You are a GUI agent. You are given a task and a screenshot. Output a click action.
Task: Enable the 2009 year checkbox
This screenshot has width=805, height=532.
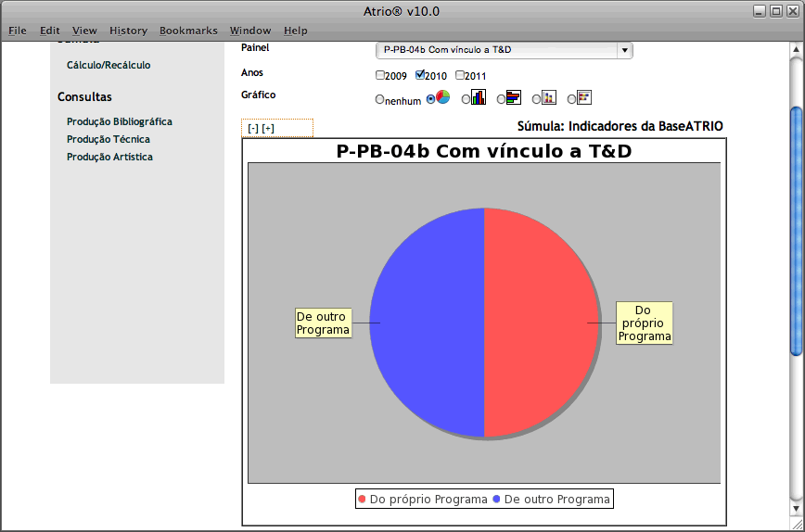click(380, 75)
